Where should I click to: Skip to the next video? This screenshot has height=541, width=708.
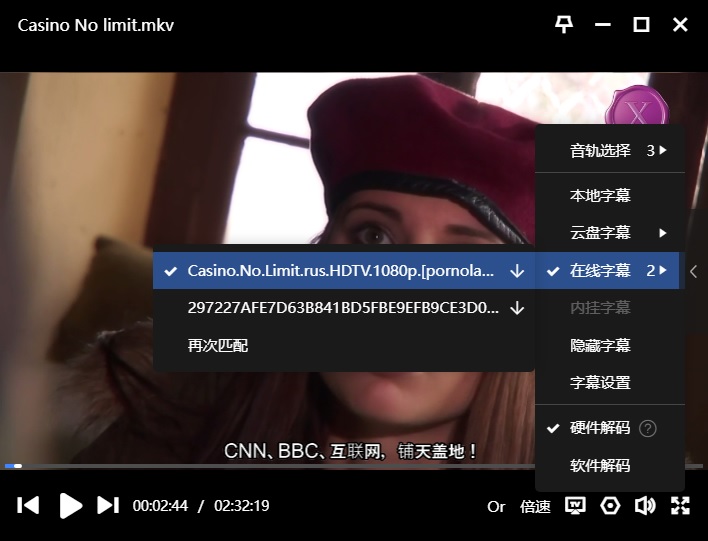(x=108, y=506)
